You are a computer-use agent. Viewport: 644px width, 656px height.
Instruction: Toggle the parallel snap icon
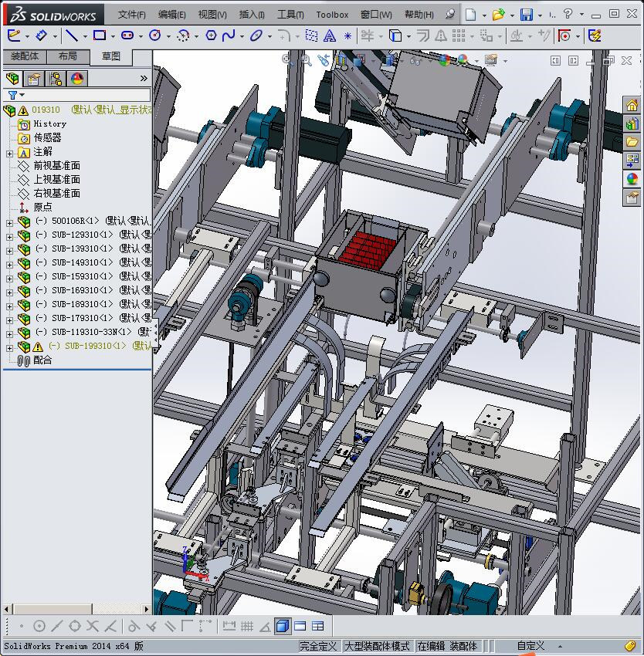tap(170, 627)
